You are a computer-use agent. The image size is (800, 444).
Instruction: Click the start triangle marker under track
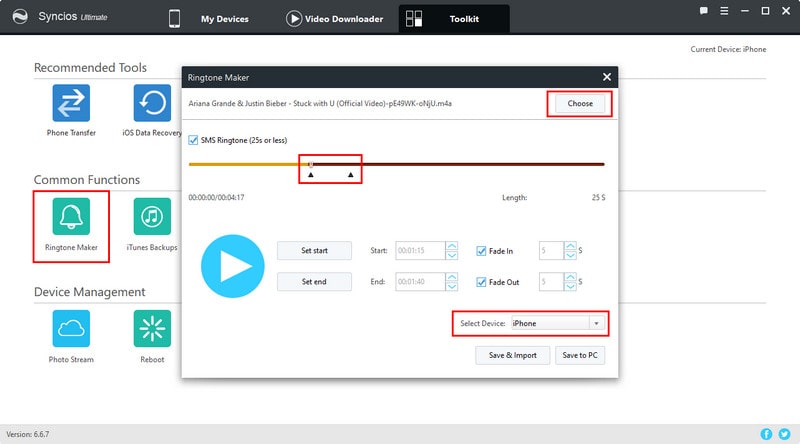311,175
